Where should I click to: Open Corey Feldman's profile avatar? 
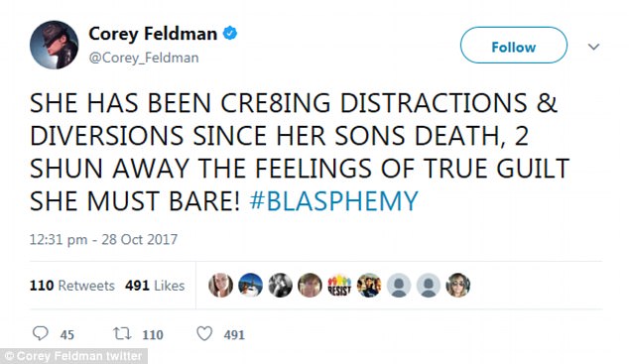[55, 45]
